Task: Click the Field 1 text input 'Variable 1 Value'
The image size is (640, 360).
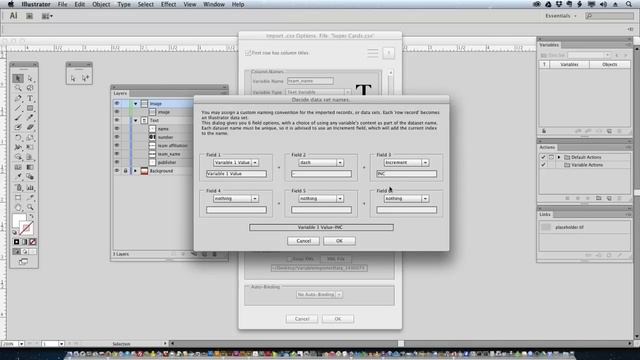Action: [236, 173]
